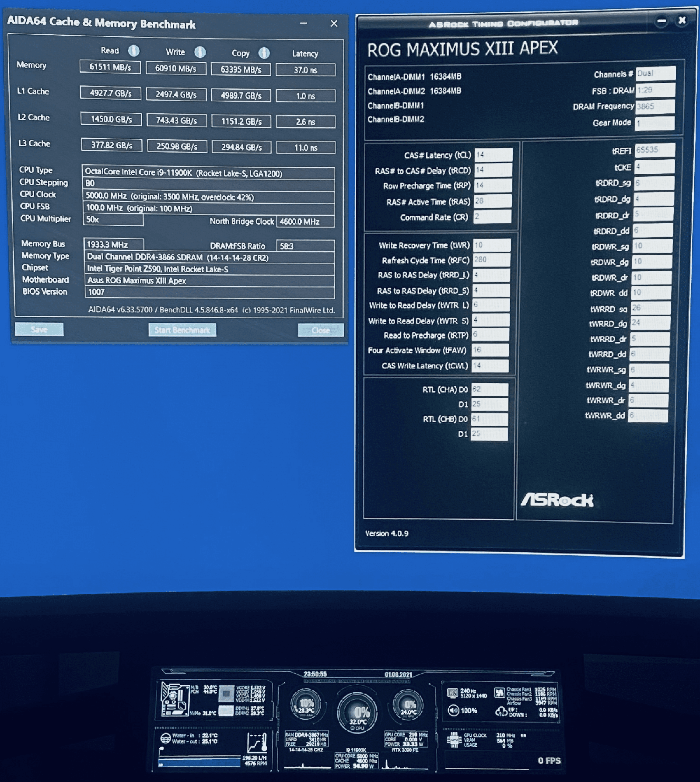Click the DRAM:FSB Ratio value 58:3
The image size is (700, 782).
(305, 246)
